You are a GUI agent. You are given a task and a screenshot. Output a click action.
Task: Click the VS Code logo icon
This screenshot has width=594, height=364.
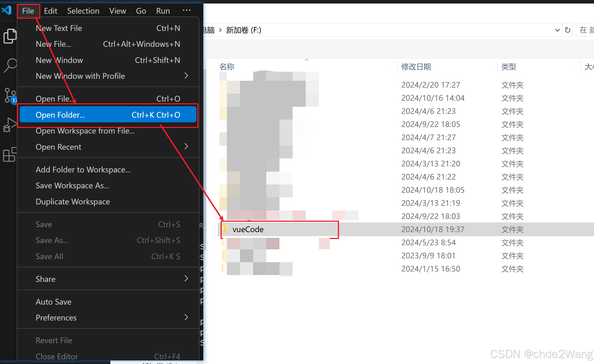[7, 10]
